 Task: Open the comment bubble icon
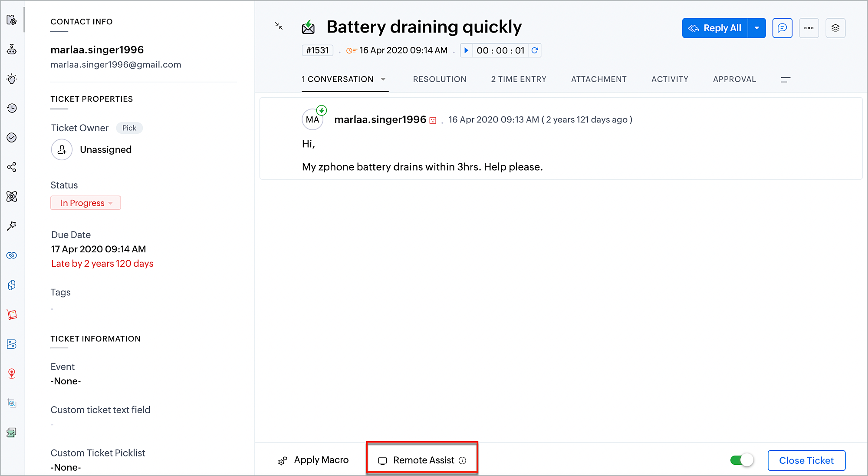782,28
